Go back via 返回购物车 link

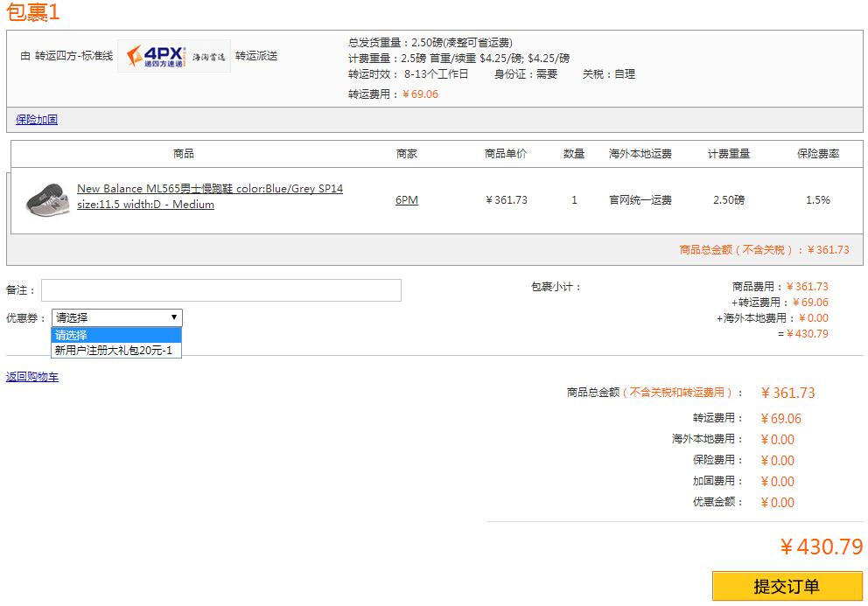pyautogui.click(x=32, y=377)
